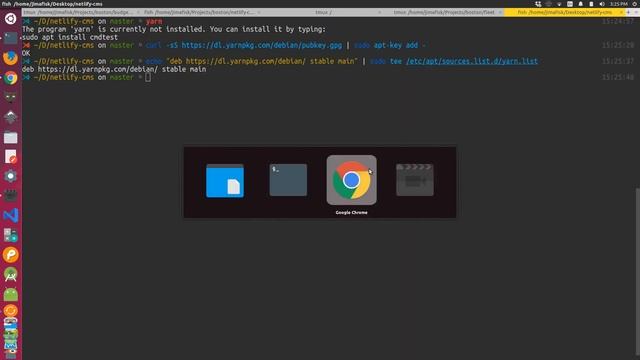Open the orange P icon app in the dock

tap(11, 255)
